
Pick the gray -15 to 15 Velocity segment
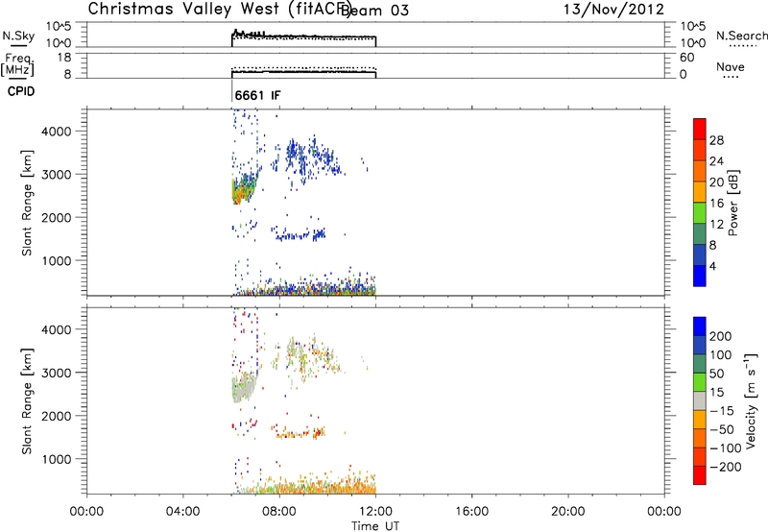point(700,400)
